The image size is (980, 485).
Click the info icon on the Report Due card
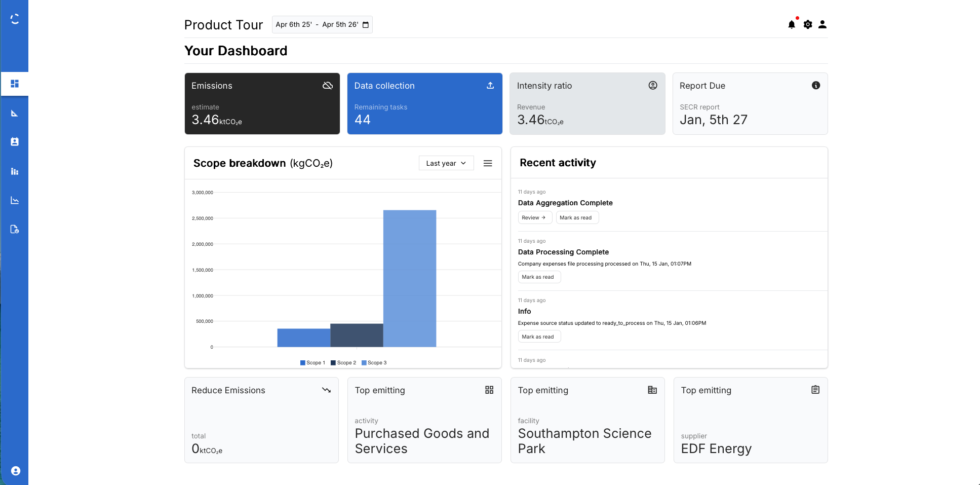[816, 85]
